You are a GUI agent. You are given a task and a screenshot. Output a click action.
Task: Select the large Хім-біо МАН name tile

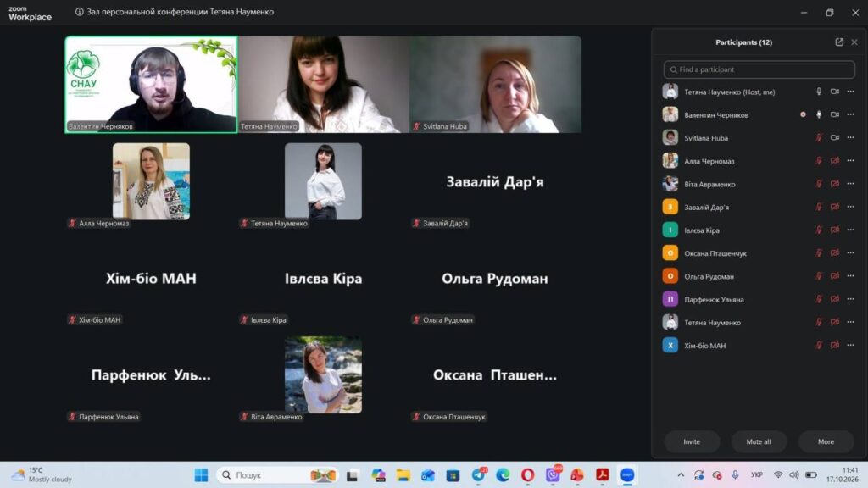151,278
